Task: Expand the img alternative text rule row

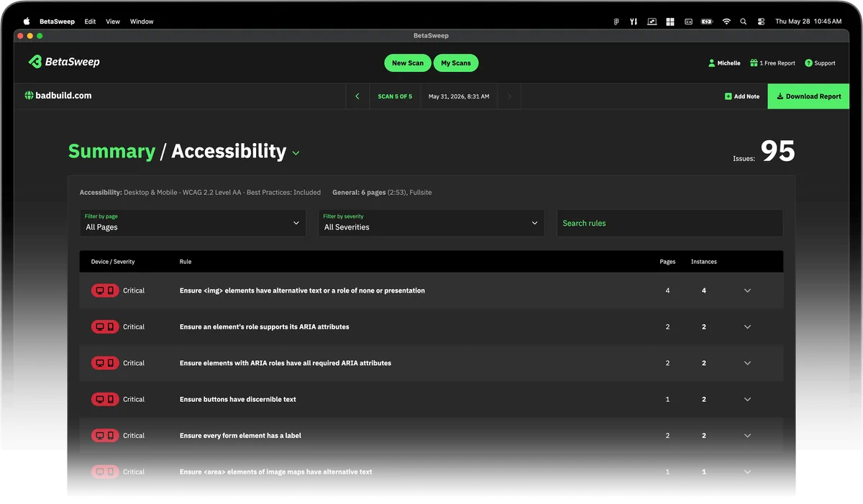Action: pos(747,290)
